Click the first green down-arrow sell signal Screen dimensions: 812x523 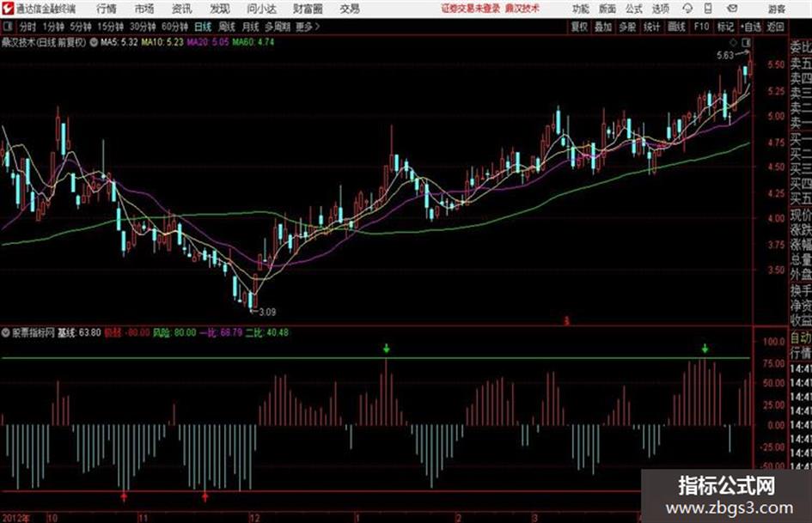point(387,348)
